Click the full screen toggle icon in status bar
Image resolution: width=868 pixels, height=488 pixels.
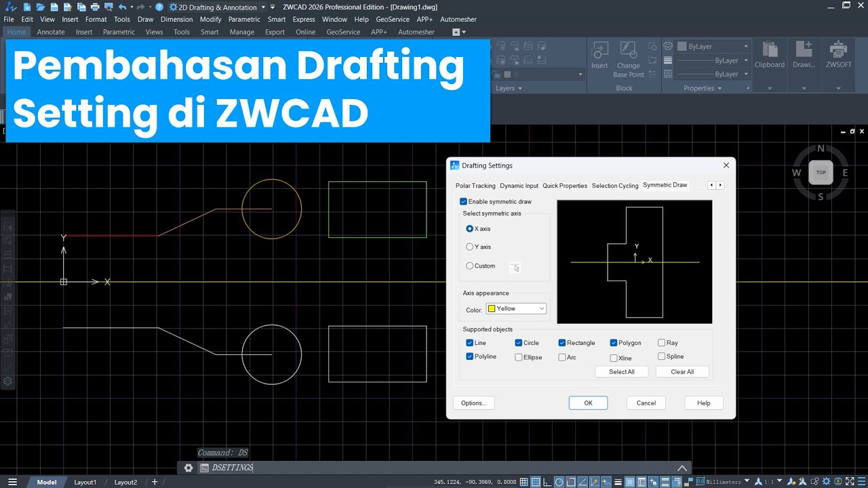point(850,482)
